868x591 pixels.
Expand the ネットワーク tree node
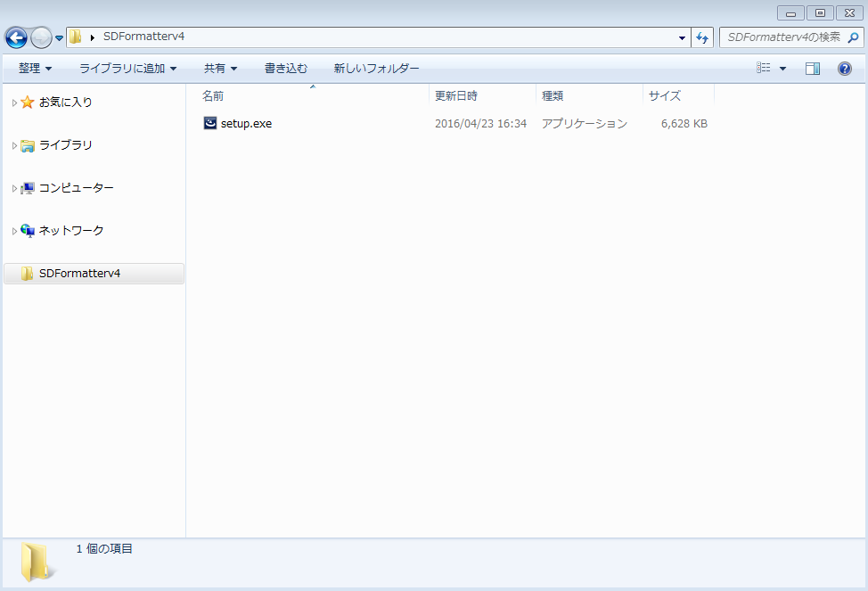point(14,231)
